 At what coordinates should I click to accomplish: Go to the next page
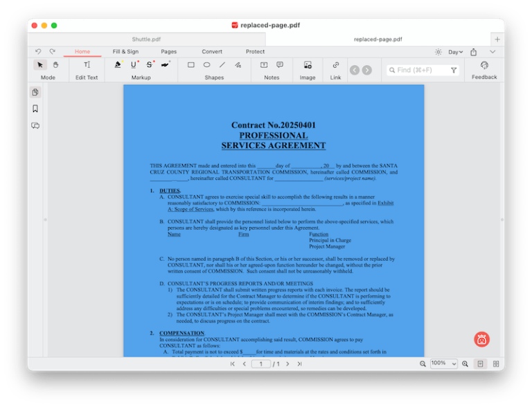pos(287,364)
